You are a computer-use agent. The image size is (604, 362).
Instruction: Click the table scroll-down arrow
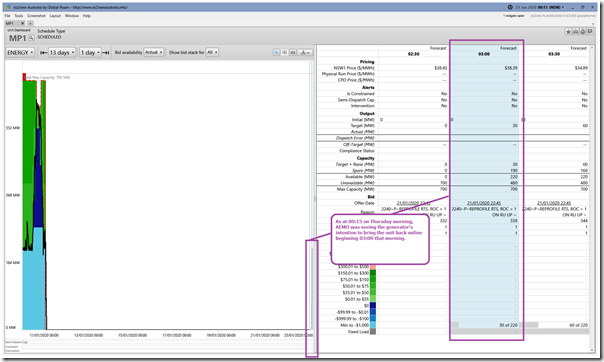coord(592,350)
